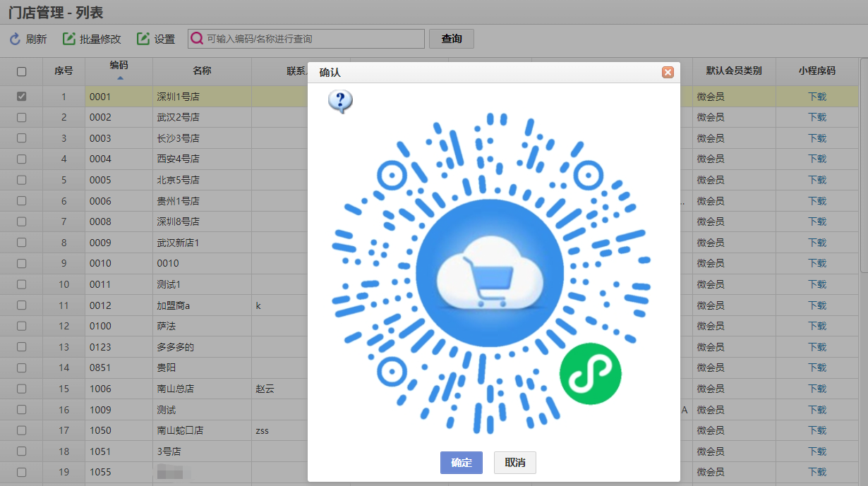Download mini program code for 贵阳

817,367
